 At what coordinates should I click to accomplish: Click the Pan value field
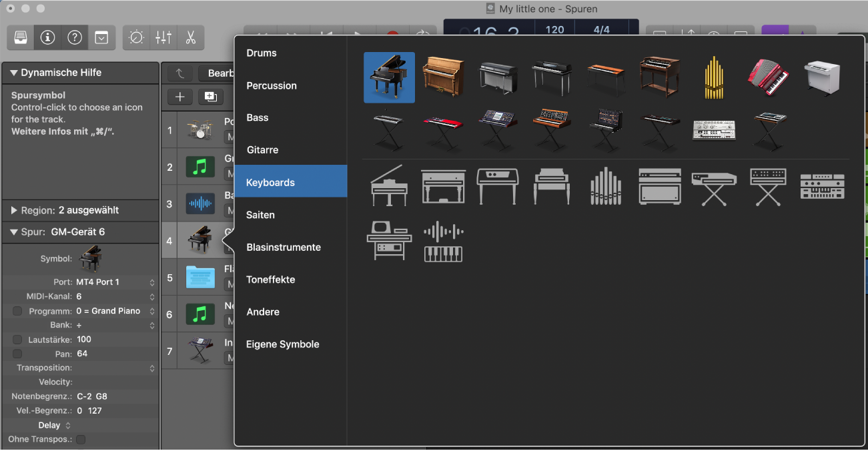(x=82, y=354)
